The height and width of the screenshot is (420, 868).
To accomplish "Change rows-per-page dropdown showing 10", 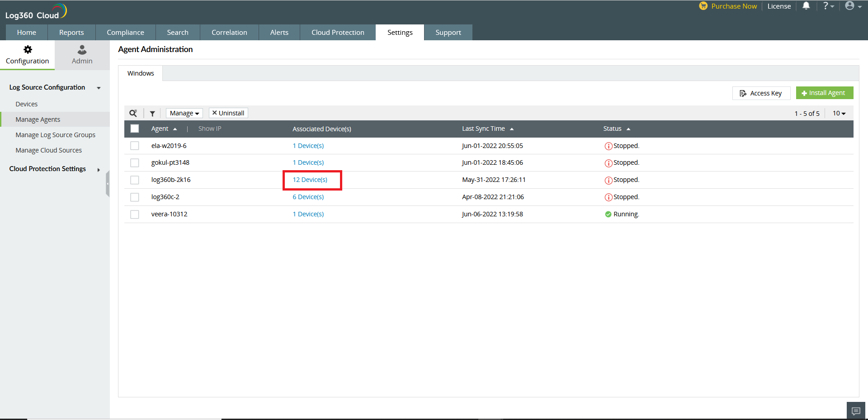I will point(839,113).
